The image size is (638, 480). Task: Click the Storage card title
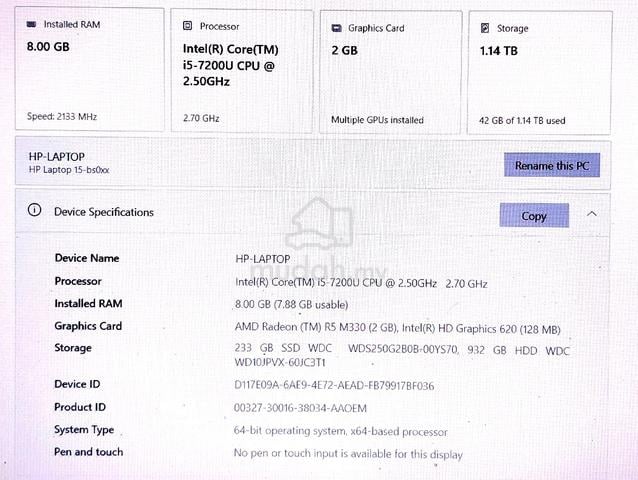[x=513, y=28]
